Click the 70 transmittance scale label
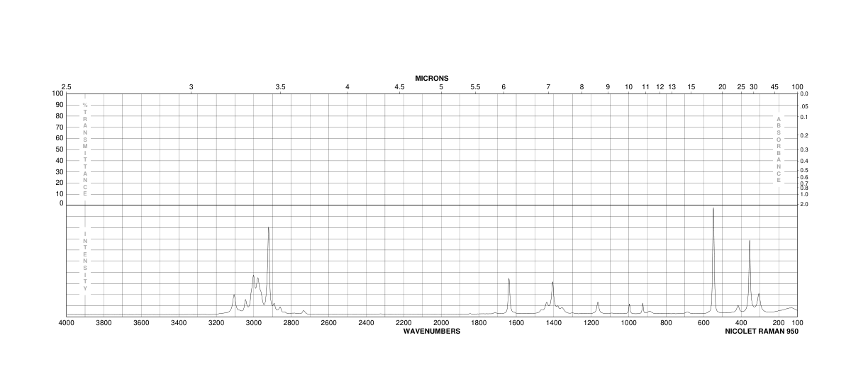 pyautogui.click(x=60, y=127)
